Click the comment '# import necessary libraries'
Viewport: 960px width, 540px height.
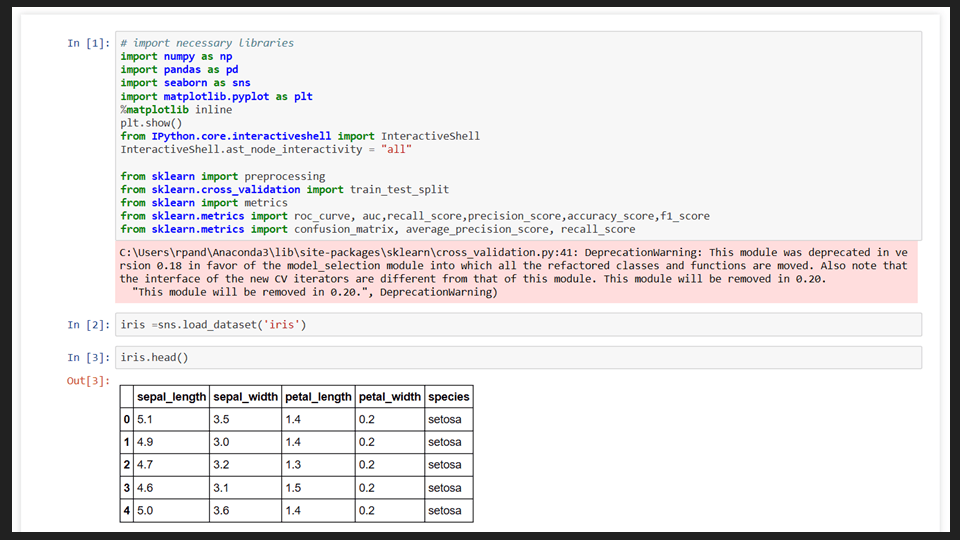coord(207,43)
